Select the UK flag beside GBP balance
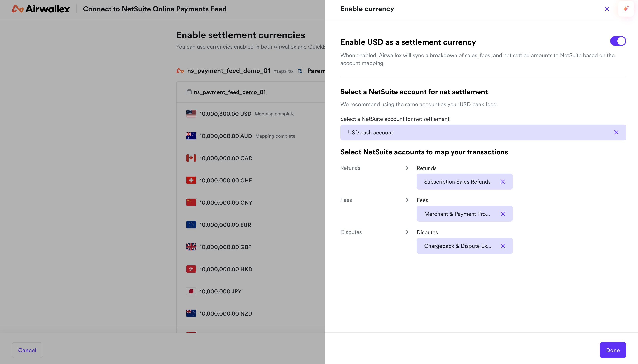The height and width of the screenshot is (364, 638). tap(191, 247)
